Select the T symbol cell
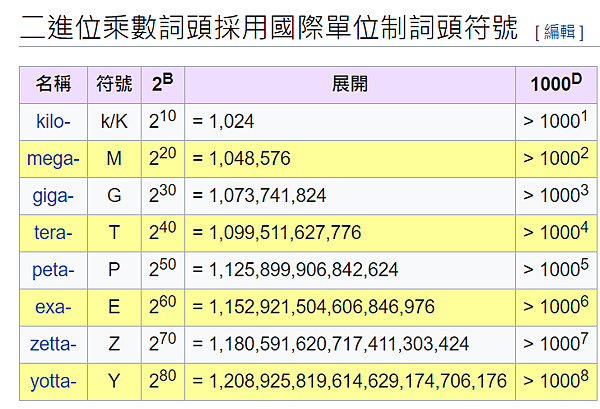This screenshot has width=600, height=409. [x=114, y=233]
